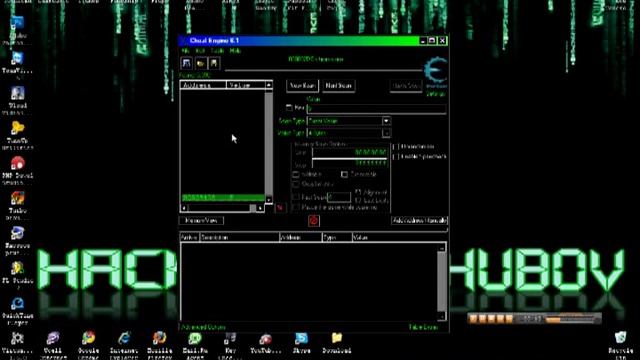Click the Description column header in address table
This screenshot has width=640, height=360.
click(240, 237)
